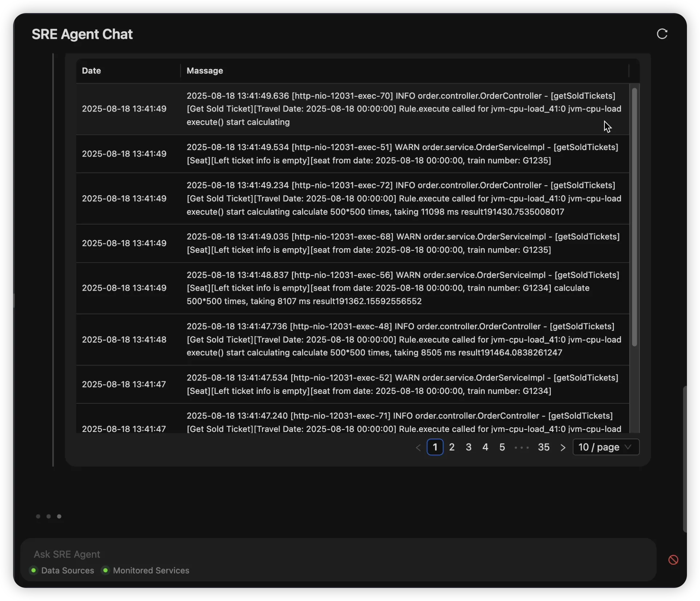Click the Date column header
The width and height of the screenshot is (700, 601).
coord(91,70)
